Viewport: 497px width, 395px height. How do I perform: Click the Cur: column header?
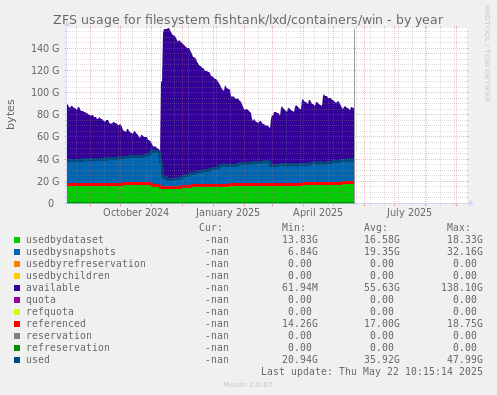(211, 228)
